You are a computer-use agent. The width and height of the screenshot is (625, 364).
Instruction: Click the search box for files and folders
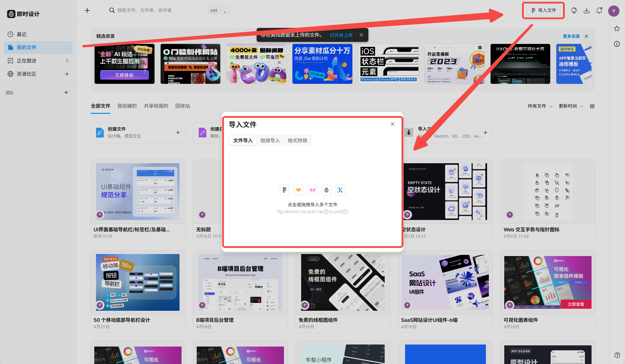click(x=168, y=10)
